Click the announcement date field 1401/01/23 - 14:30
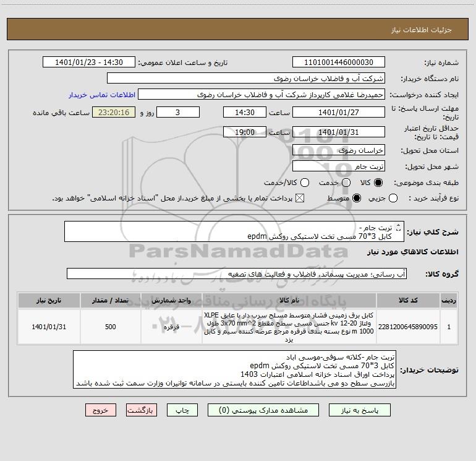 point(89,62)
